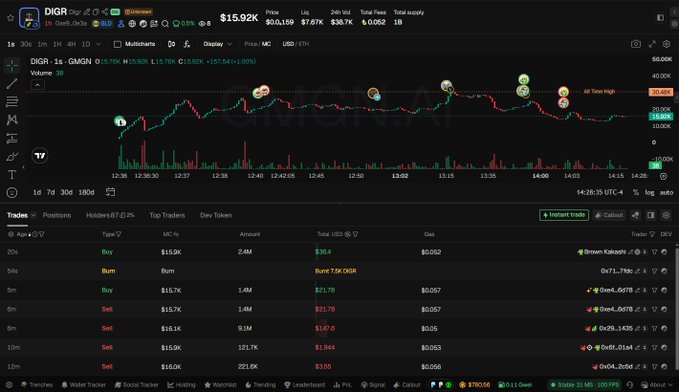Open Leaderboard in bottom bar

pos(304,385)
